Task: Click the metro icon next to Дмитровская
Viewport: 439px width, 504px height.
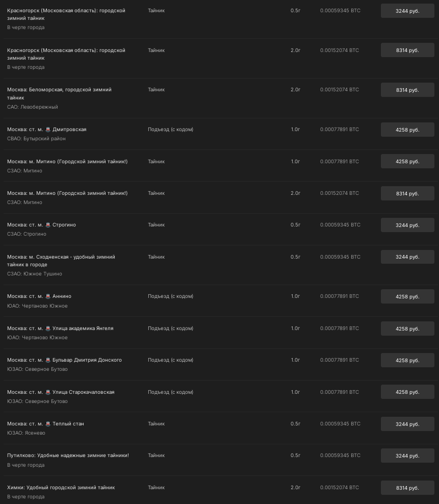Action: (48, 129)
